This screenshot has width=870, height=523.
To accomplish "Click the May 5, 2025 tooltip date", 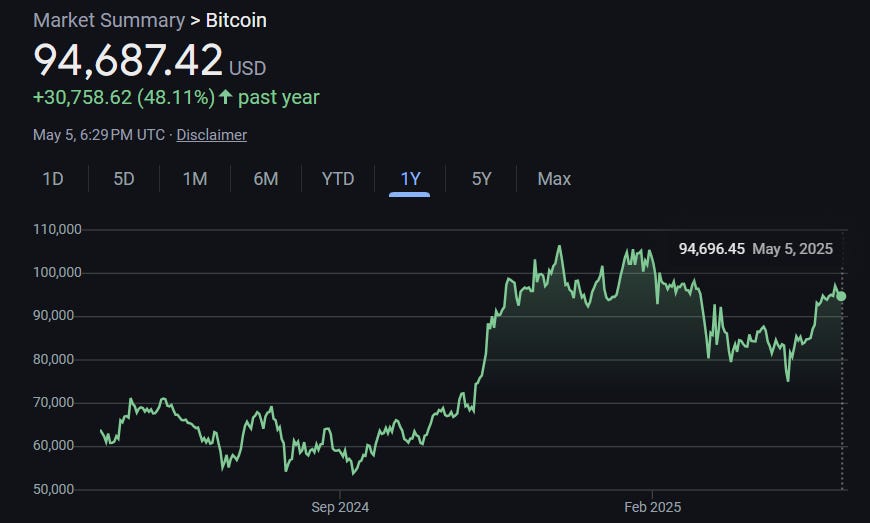I will [792, 248].
